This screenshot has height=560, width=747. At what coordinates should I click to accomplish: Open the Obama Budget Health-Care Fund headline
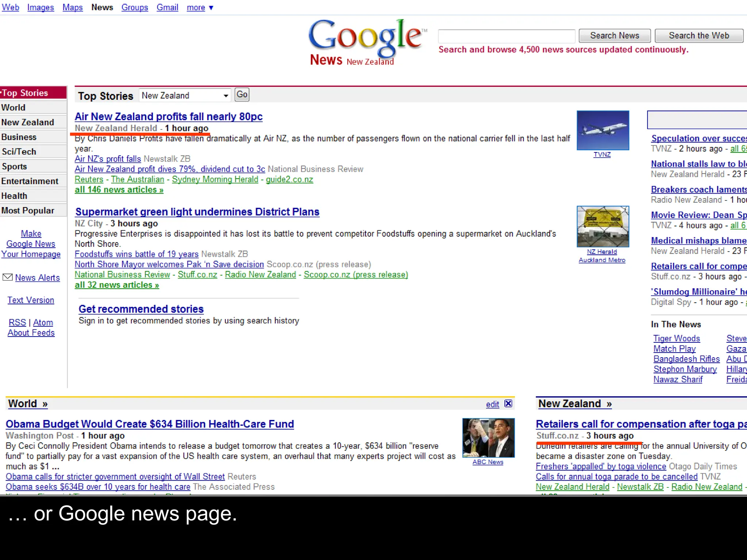pos(150,424)
